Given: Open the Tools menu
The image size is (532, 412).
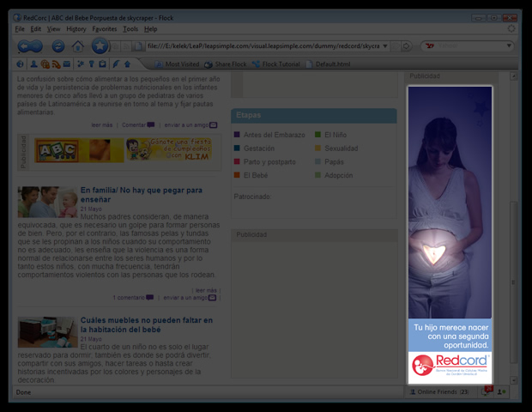Looking at the screenshot, I should pyautogui.click(x=130, y=29).
